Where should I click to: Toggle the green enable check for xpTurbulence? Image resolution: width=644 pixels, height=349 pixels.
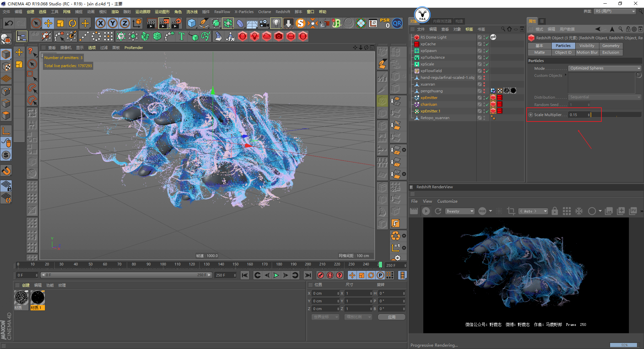tap(487, 57)
